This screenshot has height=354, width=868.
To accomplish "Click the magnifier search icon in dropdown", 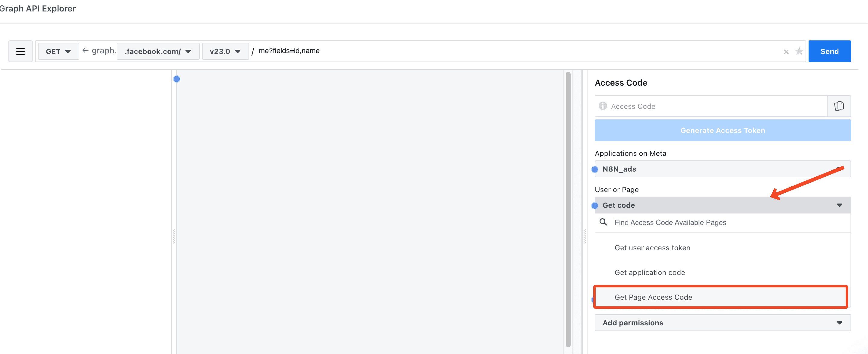I will point(603,222).
